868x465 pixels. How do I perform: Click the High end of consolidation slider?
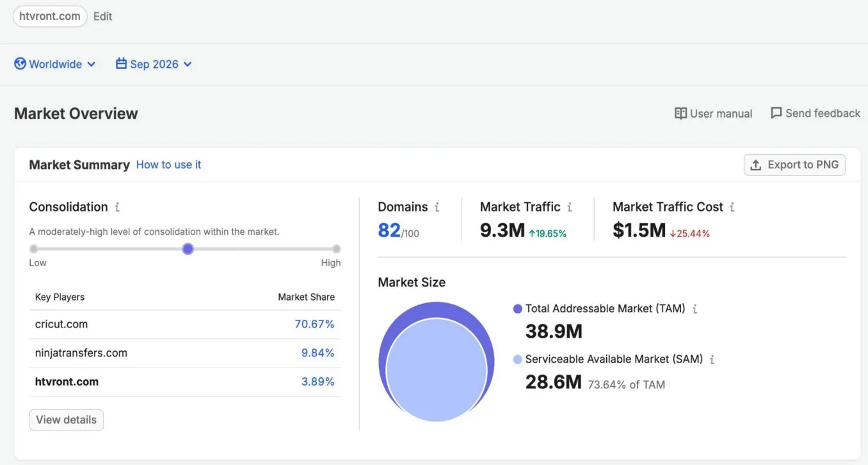pyautogui.click(x=337, y=249)
